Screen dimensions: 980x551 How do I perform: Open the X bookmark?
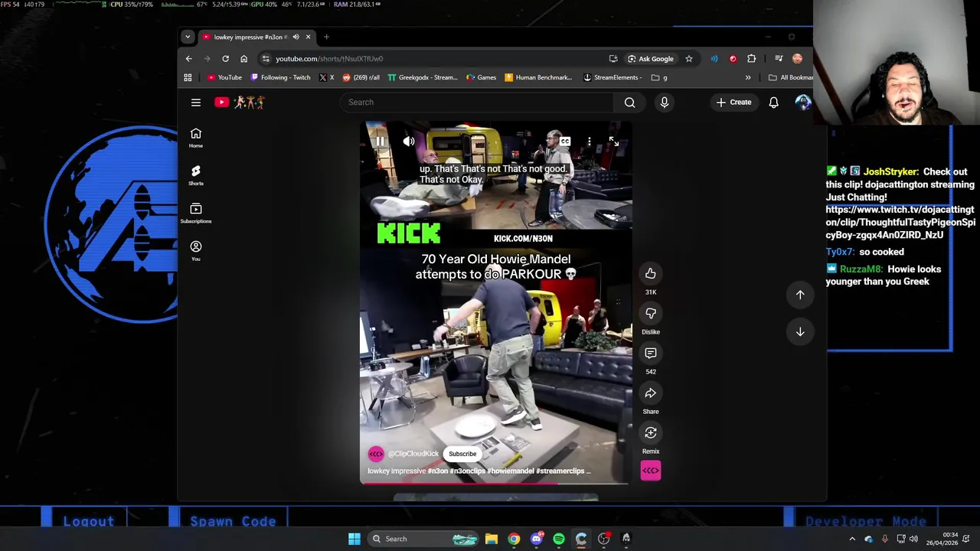[326, 77]
